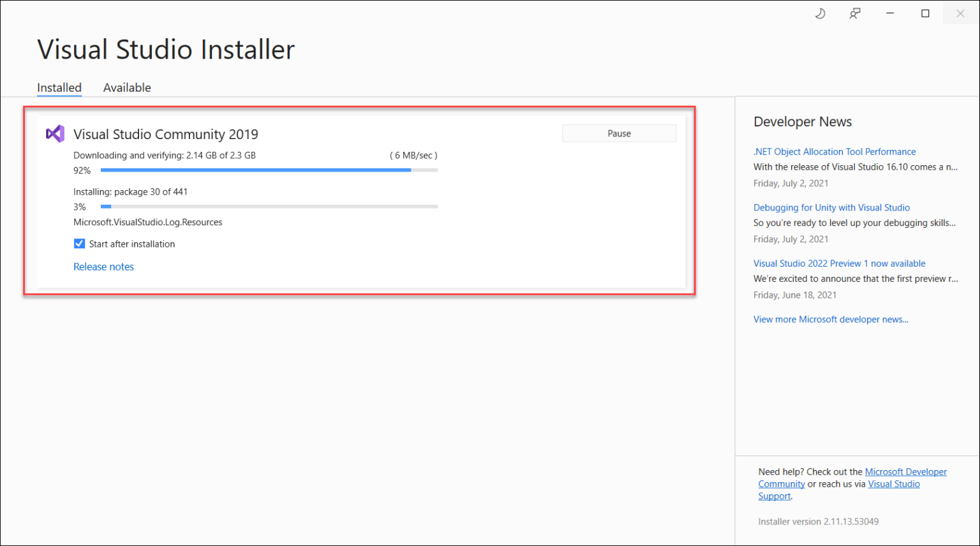Toggle dark theme with the moon icon
Viewport: 980px width, 546px height.
[x=820, y=13]
